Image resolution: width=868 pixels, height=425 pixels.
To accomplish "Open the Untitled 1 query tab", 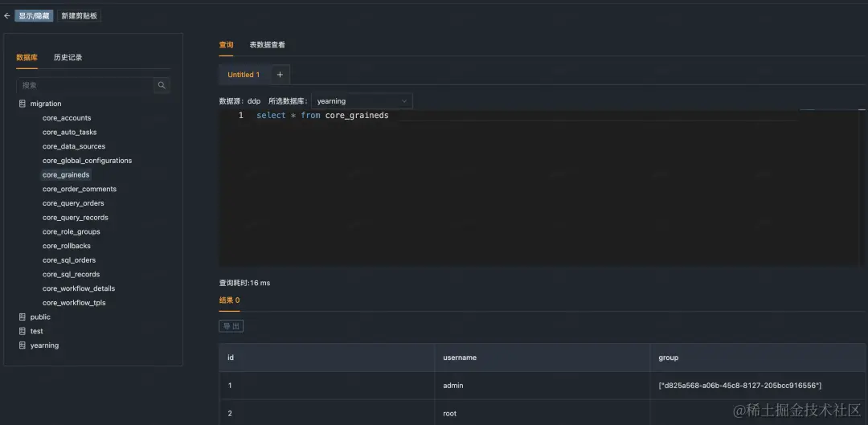I will [244, 75].
